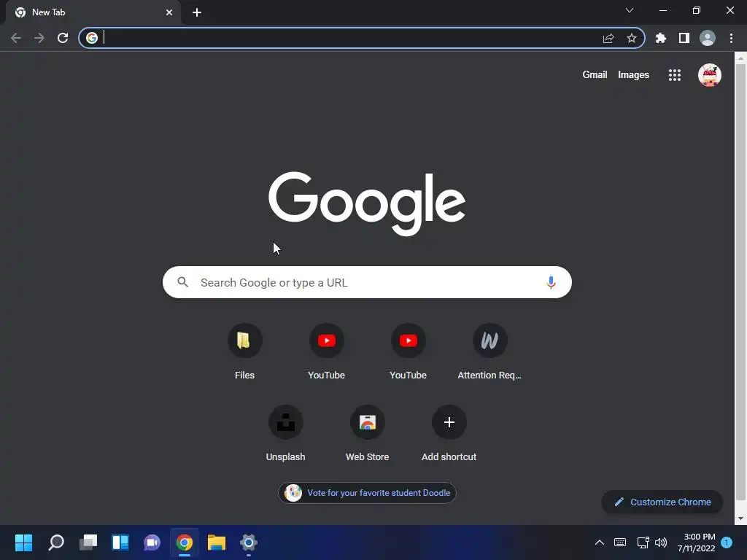
Task: Open File Explorer from the taskbar
Action: click(216, 542)
